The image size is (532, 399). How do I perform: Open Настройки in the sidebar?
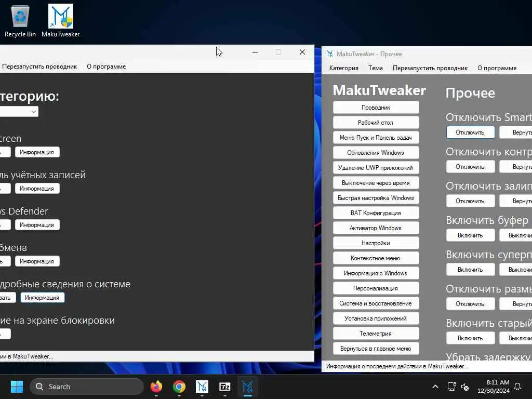tap(376, 243)
